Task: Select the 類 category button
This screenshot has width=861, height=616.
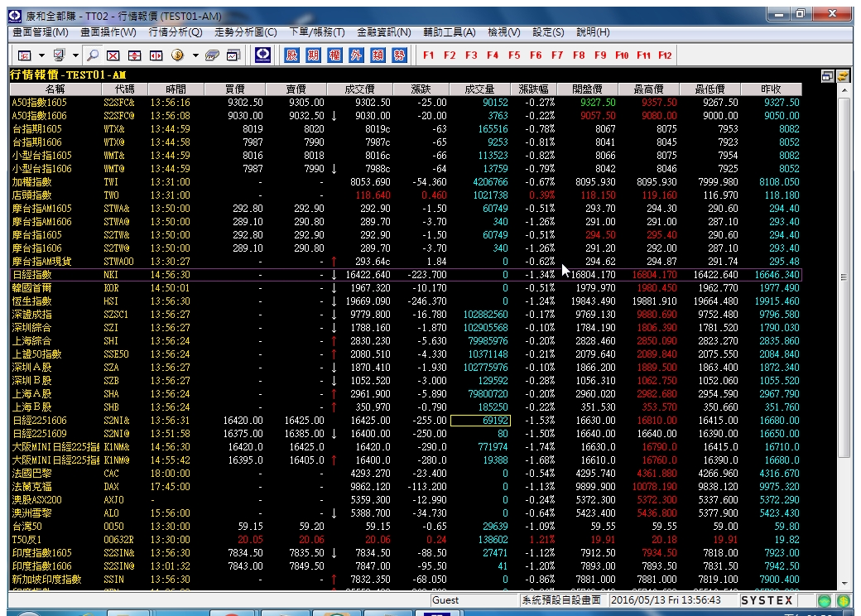Action: pos(378,55)
